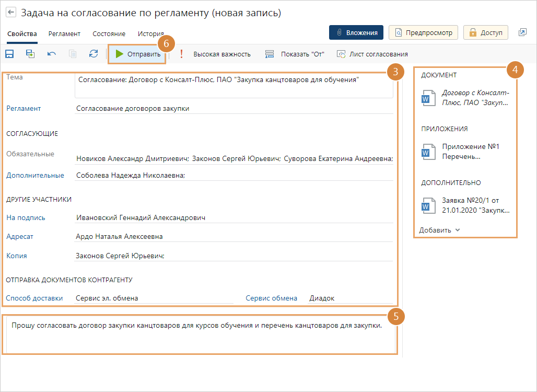Click the back arrow next to the title
This screenshot has height=392, width=537.
point(11,13)
